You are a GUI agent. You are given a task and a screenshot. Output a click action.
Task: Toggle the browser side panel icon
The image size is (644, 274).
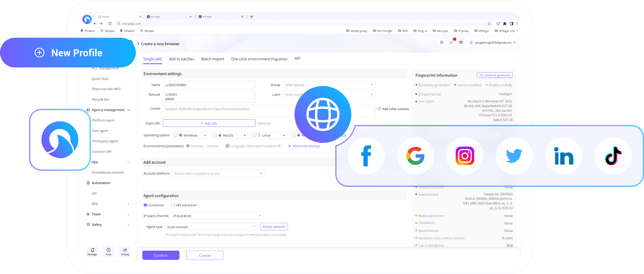(x=512, y=24)
